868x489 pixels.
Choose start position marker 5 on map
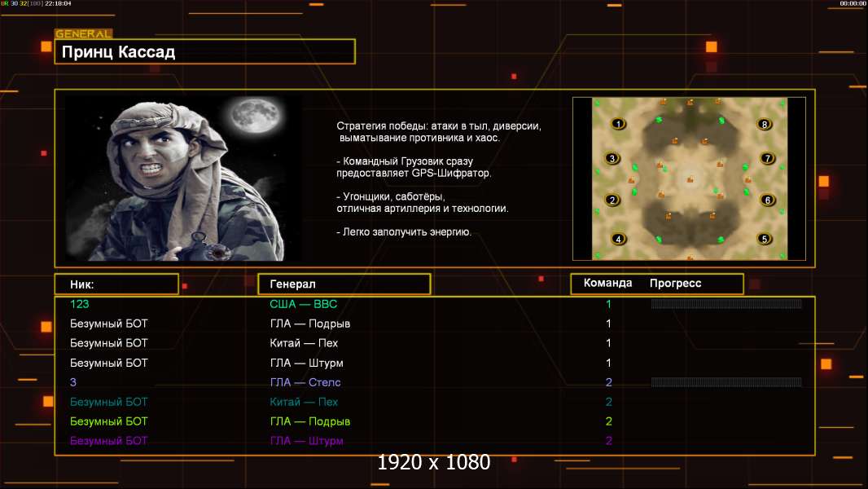point(764,239)
